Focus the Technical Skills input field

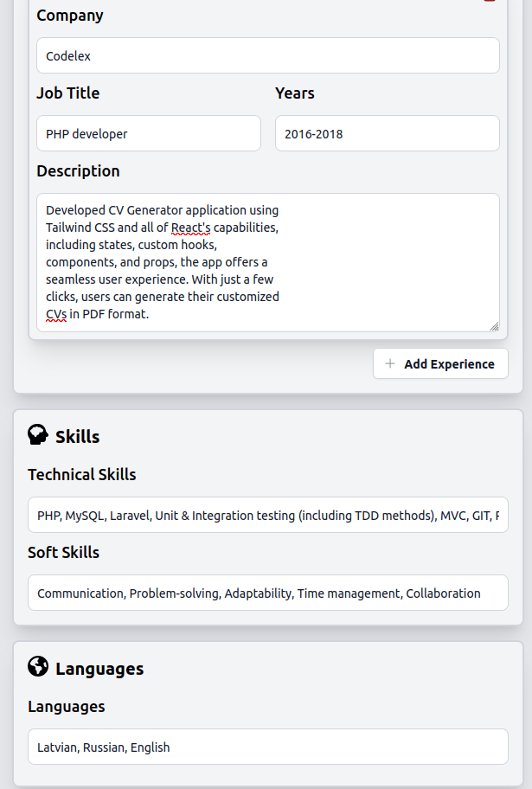coord(268,515)
